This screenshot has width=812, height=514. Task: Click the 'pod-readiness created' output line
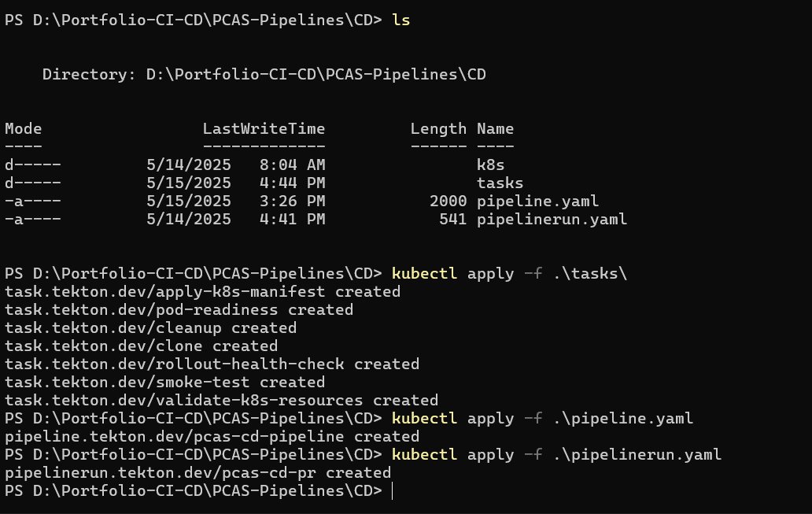[x=179, y=310]
